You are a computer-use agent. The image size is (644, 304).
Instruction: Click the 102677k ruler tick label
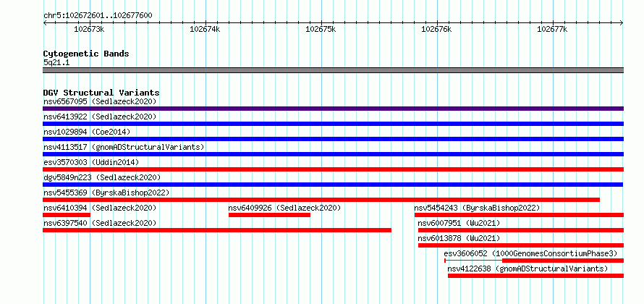552,29
